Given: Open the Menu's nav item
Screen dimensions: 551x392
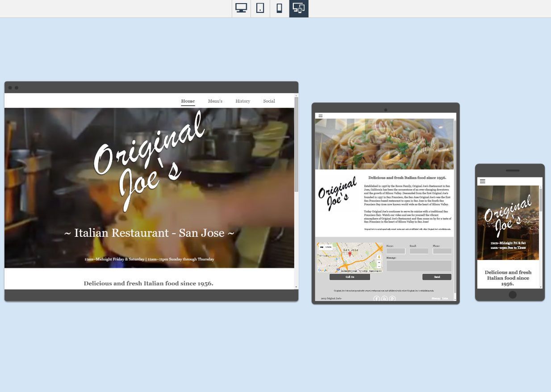Looking at the screenshot, I should [x=215, y=101].
